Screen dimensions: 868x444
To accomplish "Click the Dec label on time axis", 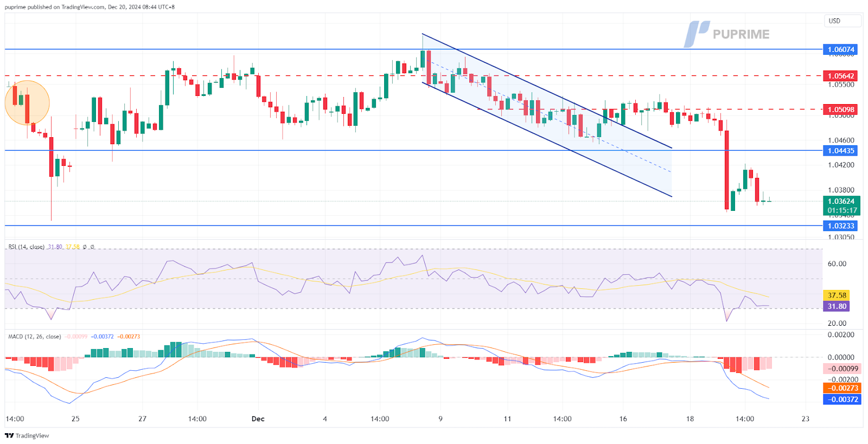I will 258,419.
